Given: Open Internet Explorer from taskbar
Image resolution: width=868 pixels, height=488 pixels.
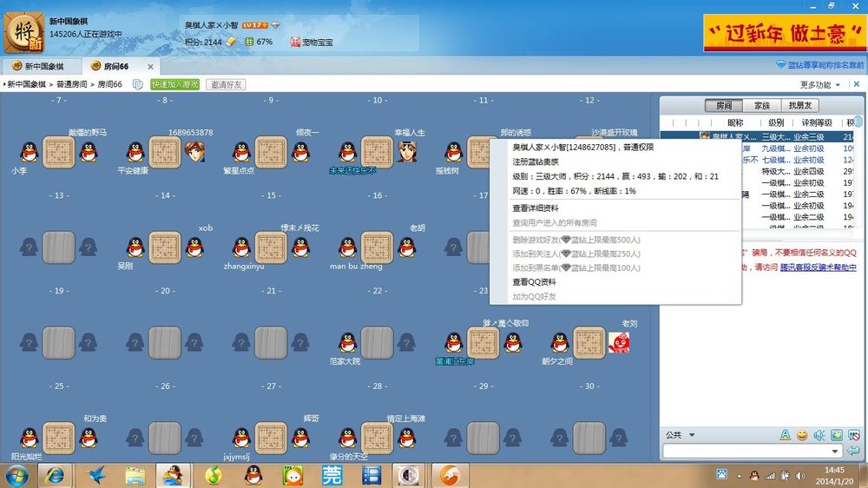Looking at the screenshot, I should click(55, 476).
